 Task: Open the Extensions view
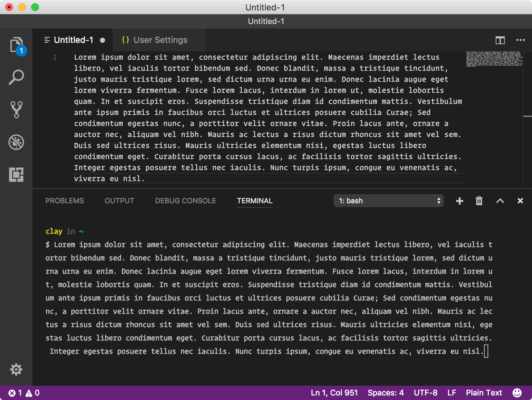pyautogui.click(x=16, y=175)
